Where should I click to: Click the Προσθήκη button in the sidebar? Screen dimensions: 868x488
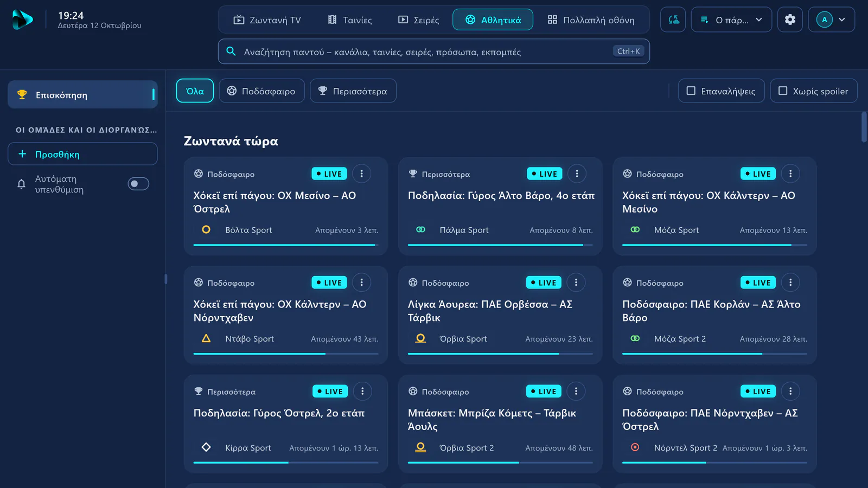tap(82, 154)
